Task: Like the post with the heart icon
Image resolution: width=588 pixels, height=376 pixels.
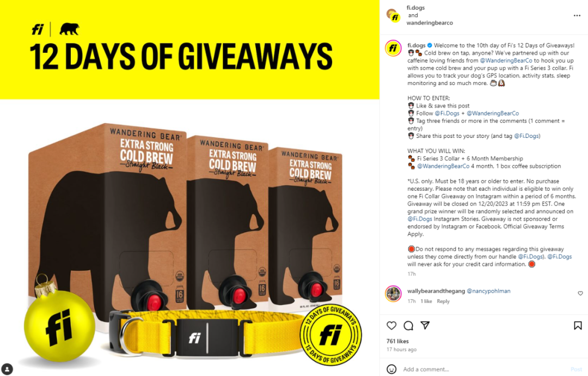Action: (391, 326)
